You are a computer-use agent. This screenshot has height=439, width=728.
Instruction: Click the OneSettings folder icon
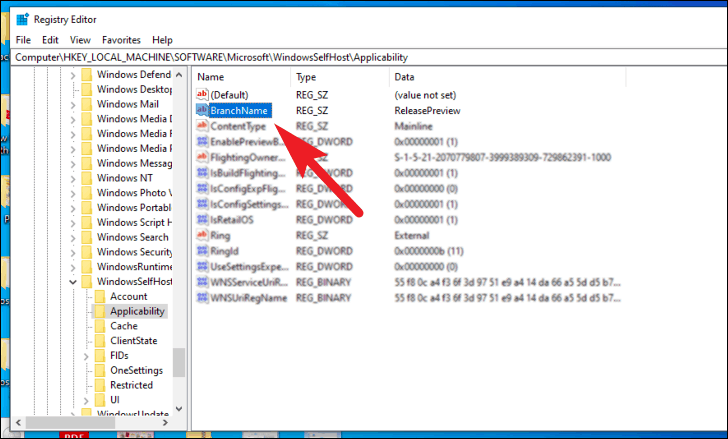pos(100,370)
